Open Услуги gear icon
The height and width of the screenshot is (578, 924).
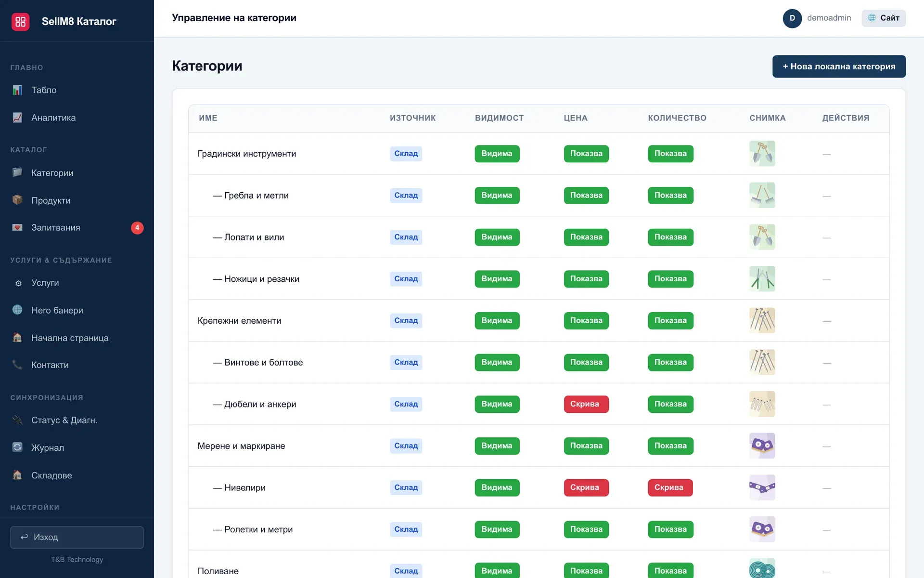tap(18, 283)
